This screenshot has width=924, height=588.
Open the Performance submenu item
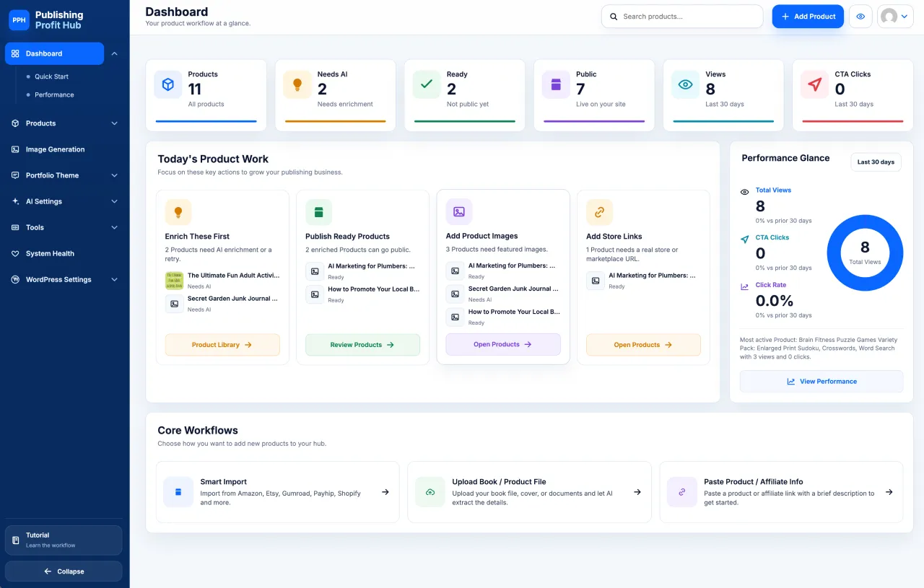tap(54, 95)
